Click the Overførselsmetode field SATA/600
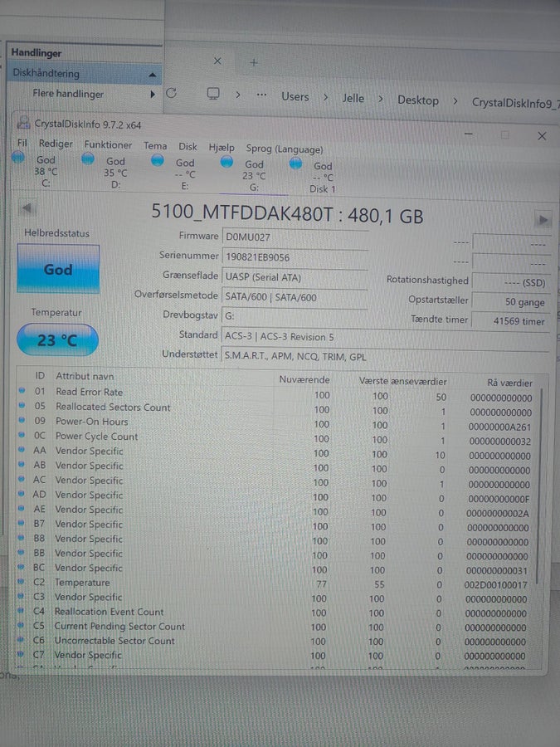The image size is (560, 747). coord(295,297)
